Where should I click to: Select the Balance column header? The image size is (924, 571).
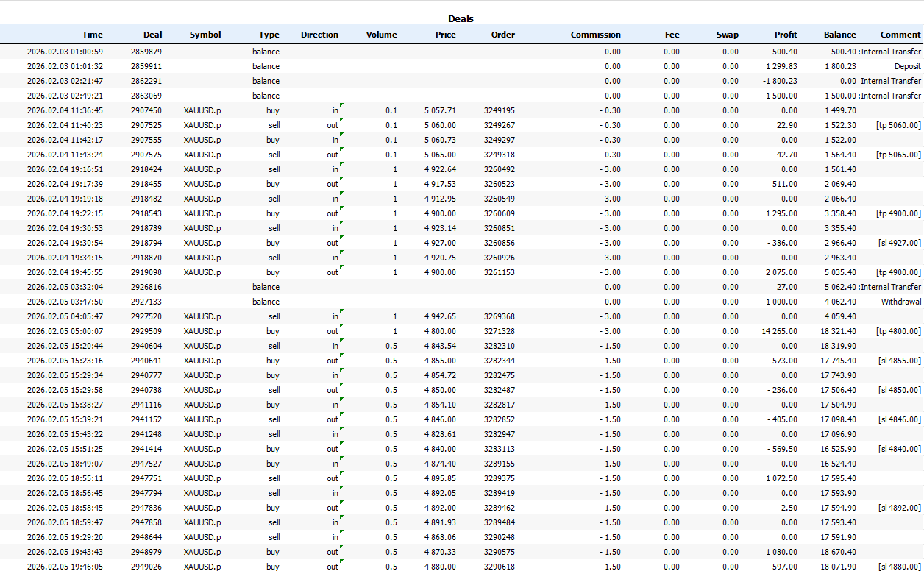tap(839, 35)
